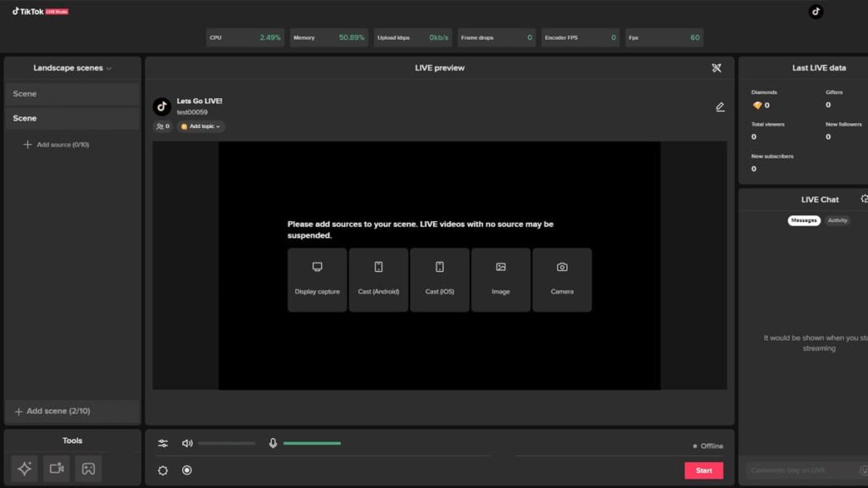The height and width of the screenshot is (488, 868).
Task: Edit the LIVE title with pencil icon
Action: tap(720, 108)
